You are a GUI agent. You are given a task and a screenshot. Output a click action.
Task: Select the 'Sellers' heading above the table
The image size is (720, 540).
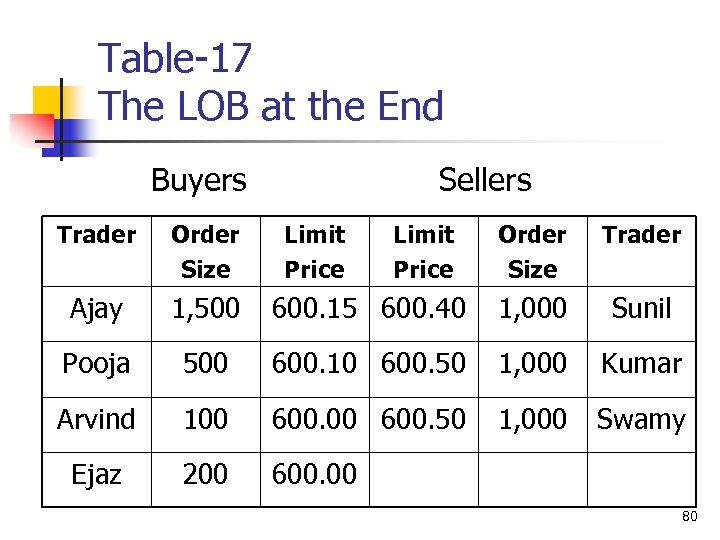pos(484,180)
